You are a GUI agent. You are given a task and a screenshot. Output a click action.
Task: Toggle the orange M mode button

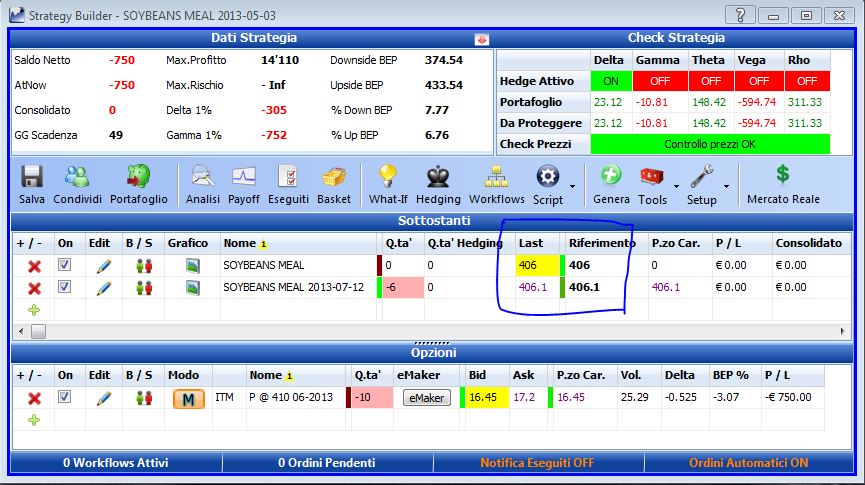pos(189,399)
